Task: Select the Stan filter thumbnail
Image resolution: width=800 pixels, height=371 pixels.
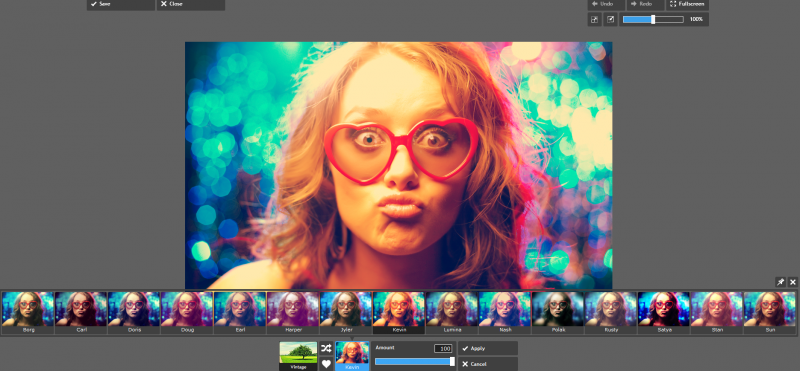Action: point(717,313)
